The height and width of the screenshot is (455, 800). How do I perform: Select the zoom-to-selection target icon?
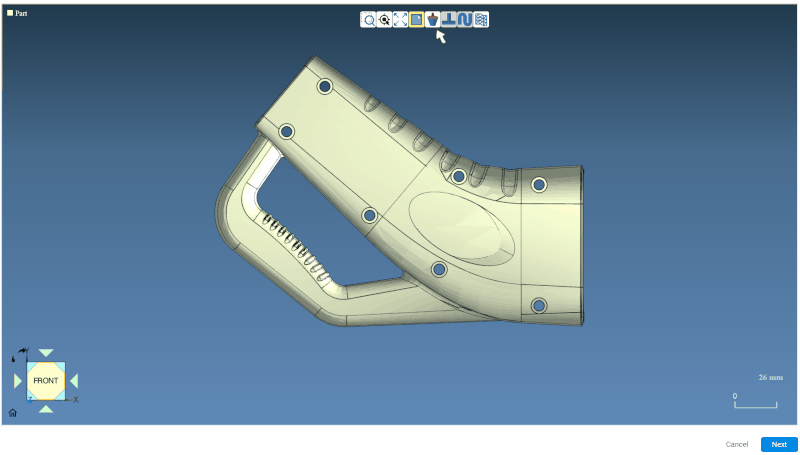(x=384, y=20)
